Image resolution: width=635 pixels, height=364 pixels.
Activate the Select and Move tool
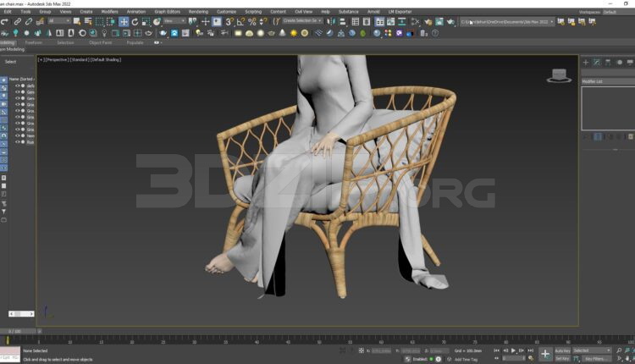coord(124,21)
